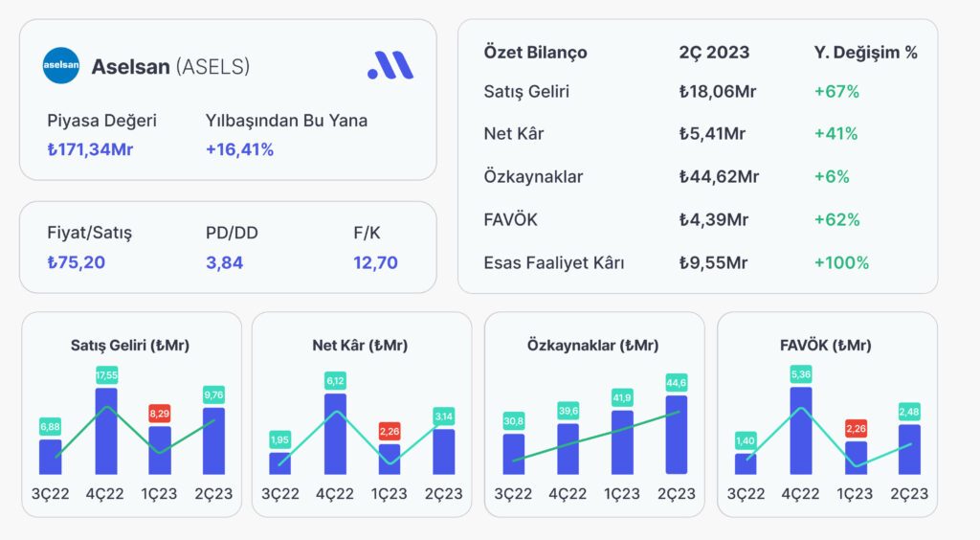Click the Piyasa Değeri label
This screenshot has width=980, height=540.
(x=101, y=121)
